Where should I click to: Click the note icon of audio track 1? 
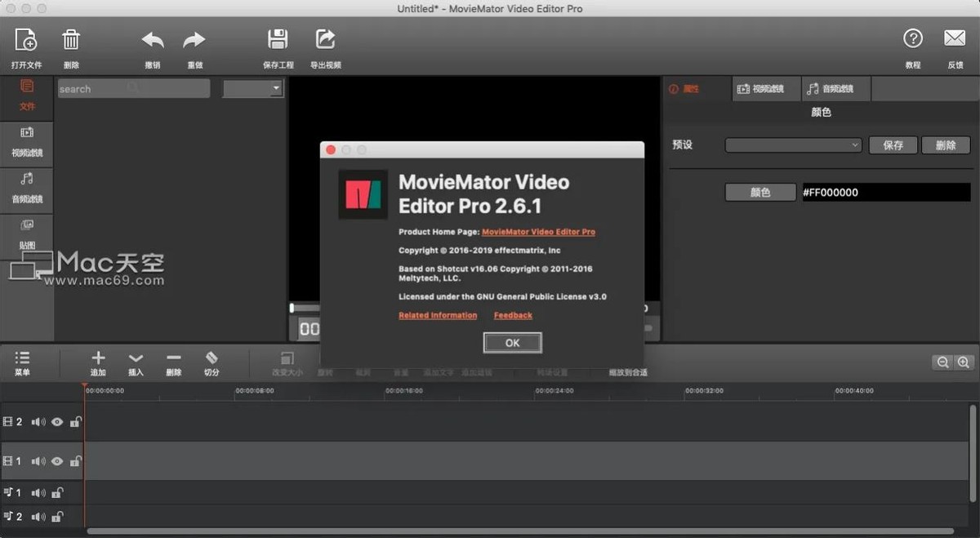point(8,492)
